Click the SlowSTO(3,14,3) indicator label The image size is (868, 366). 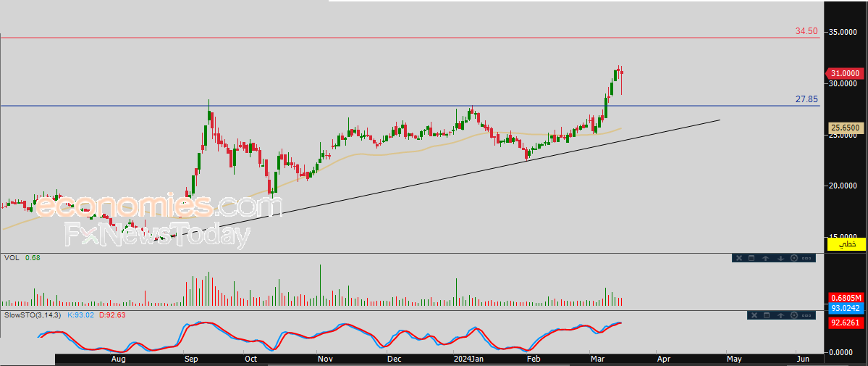point(33,315)
